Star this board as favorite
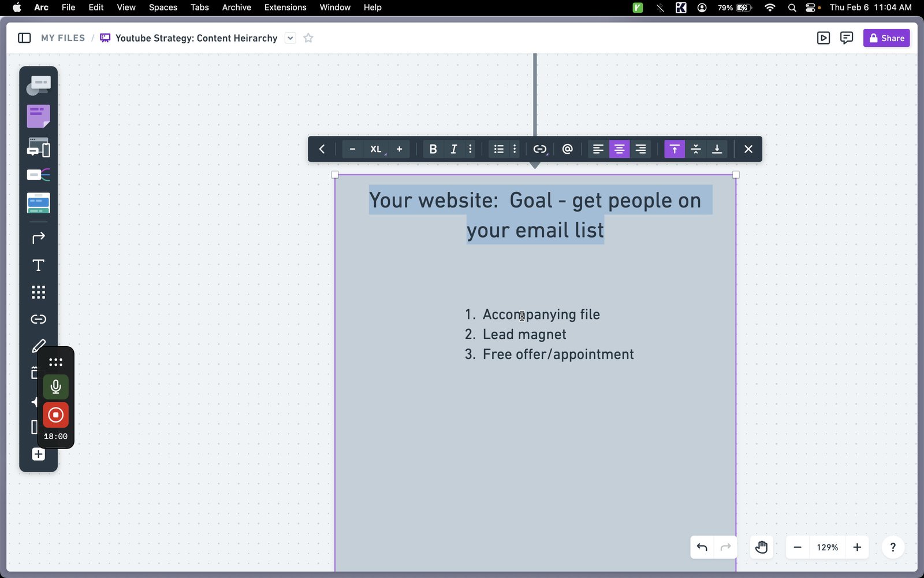This screenshot has width=924, height=578. 308,38
